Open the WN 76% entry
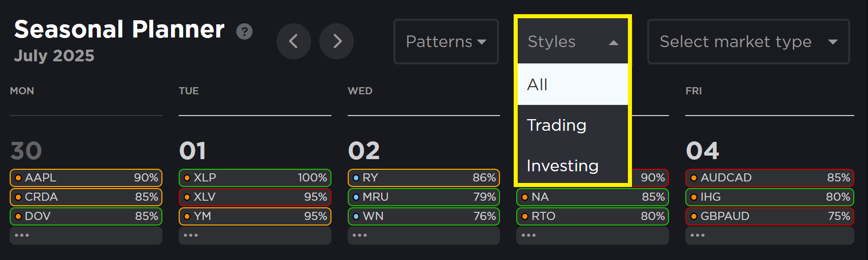This screenshot has width=868, height=260. point(424,216)
